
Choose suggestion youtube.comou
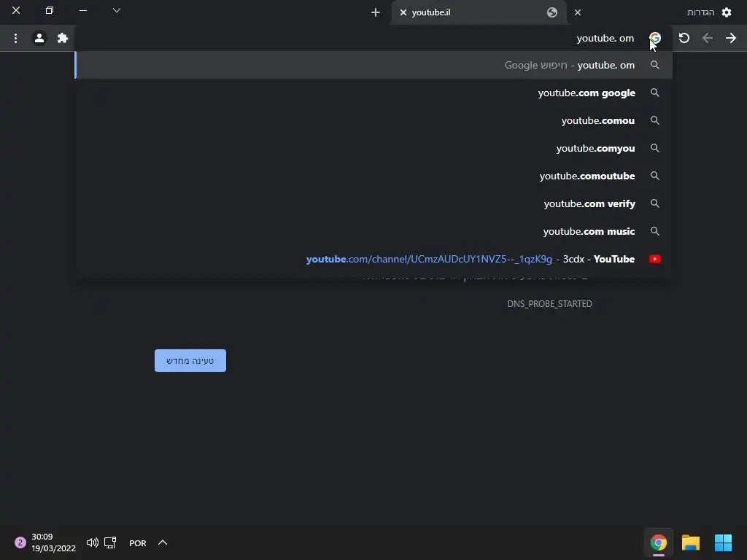pyautogui.click(x=373, y=120)
